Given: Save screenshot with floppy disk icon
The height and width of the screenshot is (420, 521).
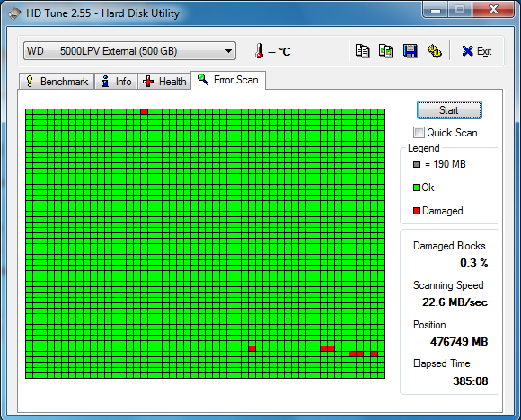Looking at the screenshot, I should (410, 51).
